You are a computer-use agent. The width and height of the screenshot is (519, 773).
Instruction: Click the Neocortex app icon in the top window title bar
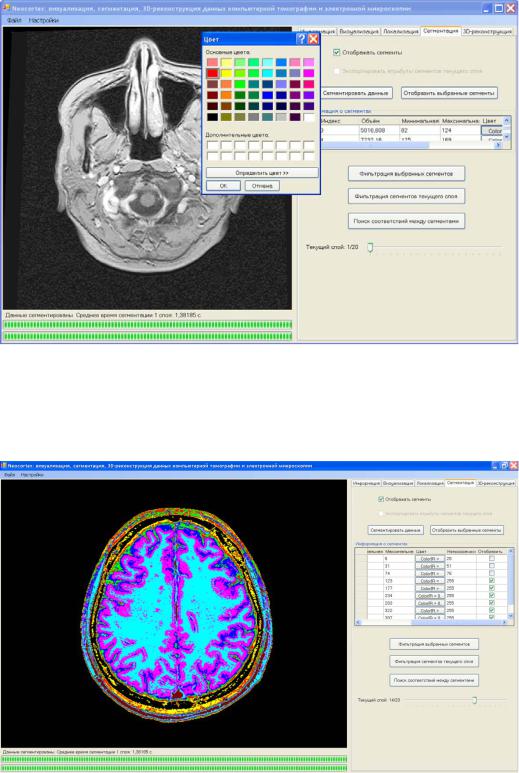point(7,8)
